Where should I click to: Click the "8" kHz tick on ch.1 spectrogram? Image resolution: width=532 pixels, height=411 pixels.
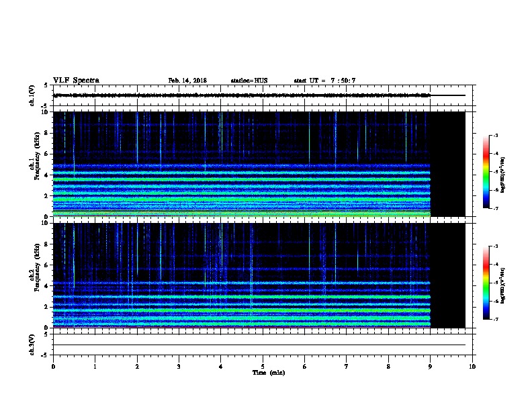coord(47,133)
